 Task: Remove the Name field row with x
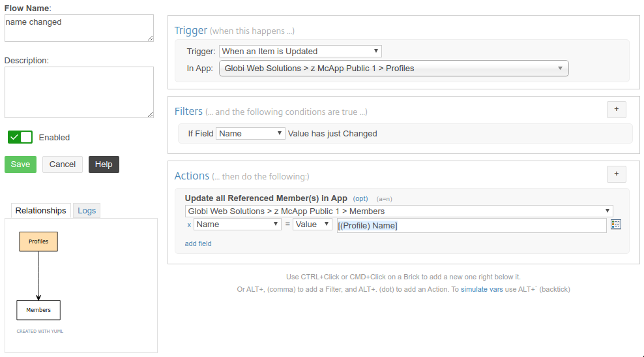(x=189, y=225)
